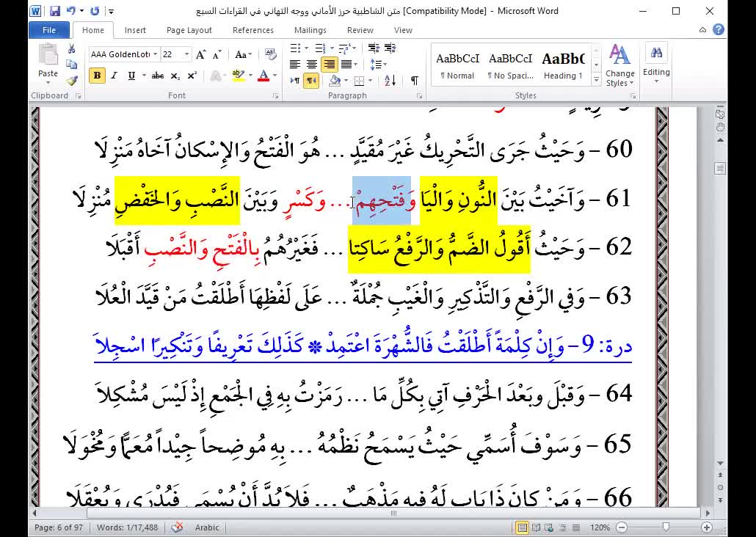The height and width of the screenshot is (537, 756).
Task: Toggle Show/Hide paragraph marks
Action: click(x=414, y=81)
